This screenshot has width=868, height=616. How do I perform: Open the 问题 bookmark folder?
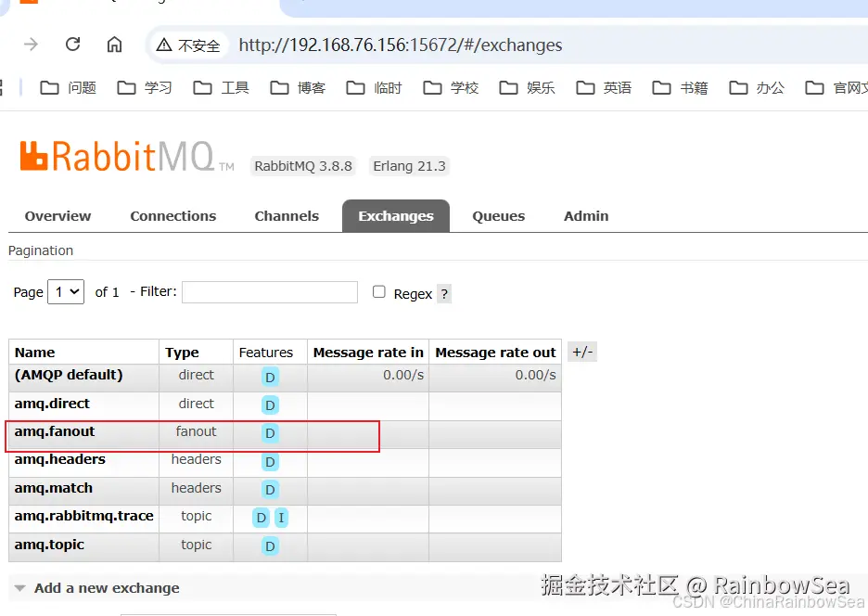69,87
